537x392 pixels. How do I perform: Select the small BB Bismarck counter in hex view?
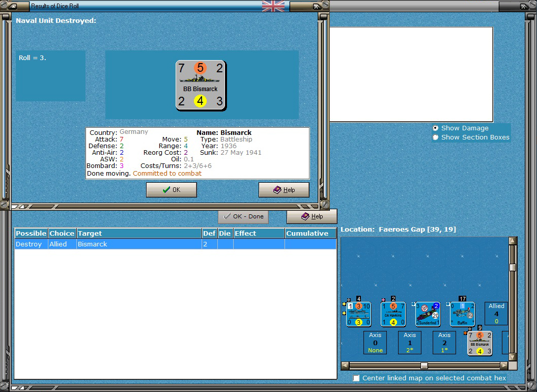(480, 343)
